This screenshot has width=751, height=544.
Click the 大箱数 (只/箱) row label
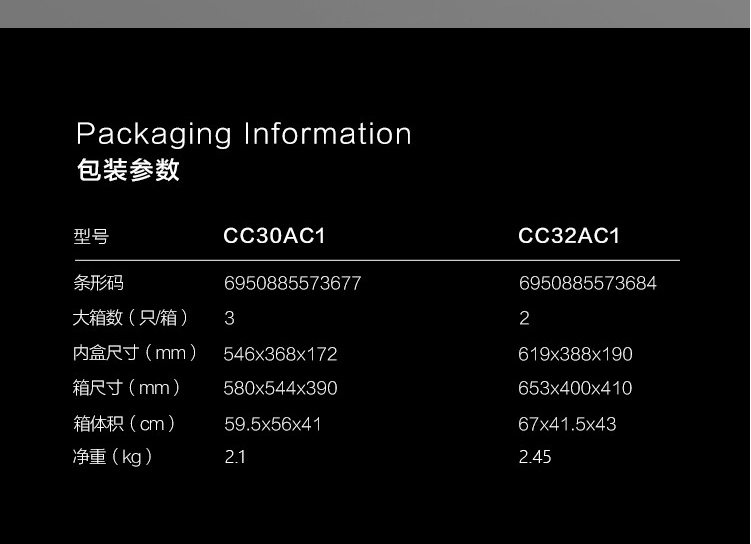click(131, 318)
